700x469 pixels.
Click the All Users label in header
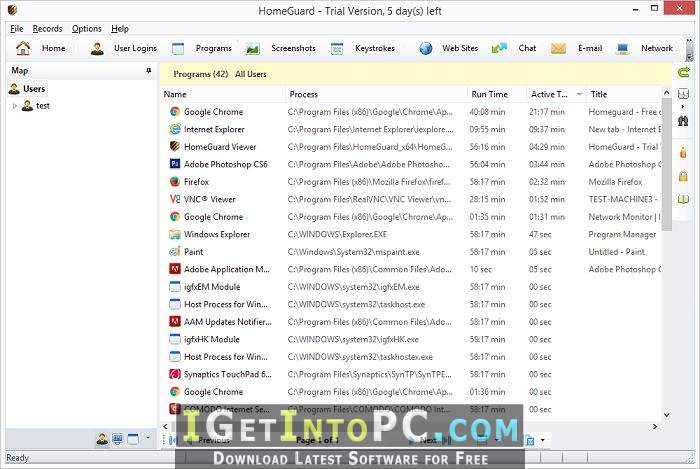tap(250, 74)
